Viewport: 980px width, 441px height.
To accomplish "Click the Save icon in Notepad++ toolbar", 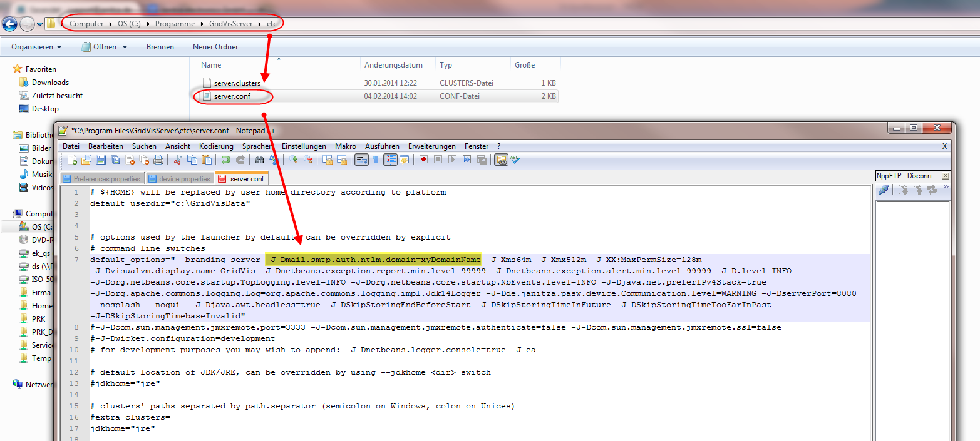I will click(101, 160).
